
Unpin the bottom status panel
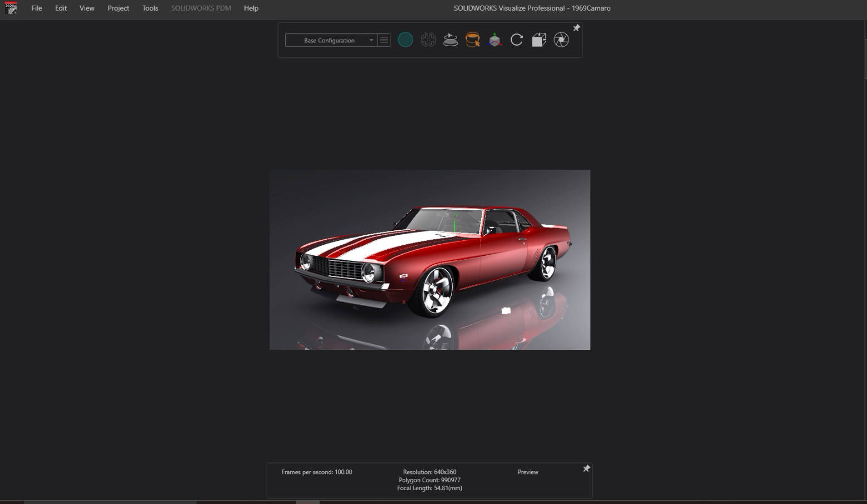click(586, 469)
